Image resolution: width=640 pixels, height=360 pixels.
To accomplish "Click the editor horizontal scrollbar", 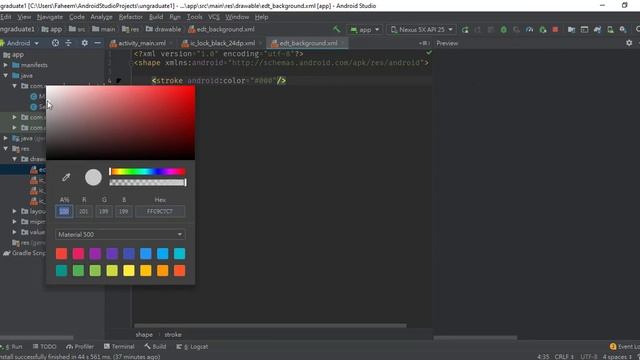I will [x=270, y=325].
